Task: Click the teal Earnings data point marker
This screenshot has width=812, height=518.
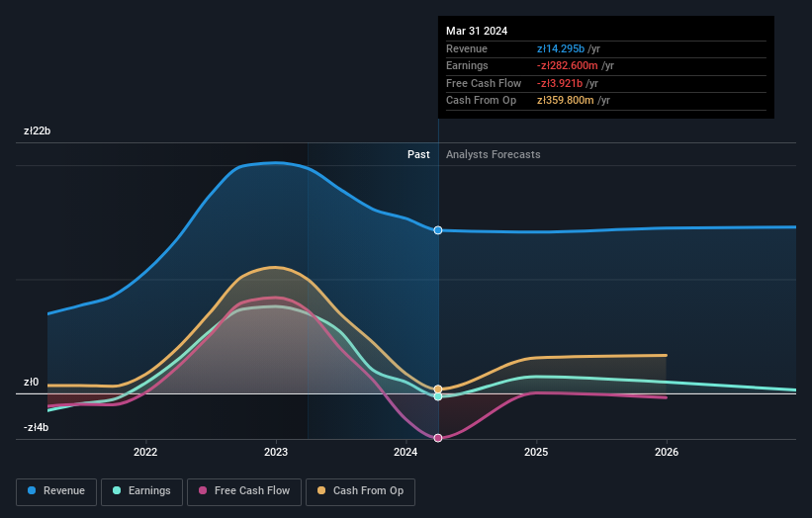Action: pos(438,397)
